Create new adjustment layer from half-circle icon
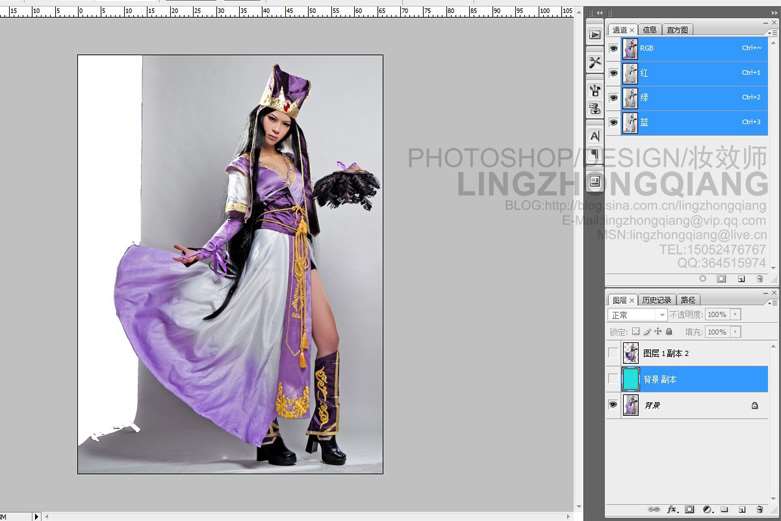 point(706,510)
